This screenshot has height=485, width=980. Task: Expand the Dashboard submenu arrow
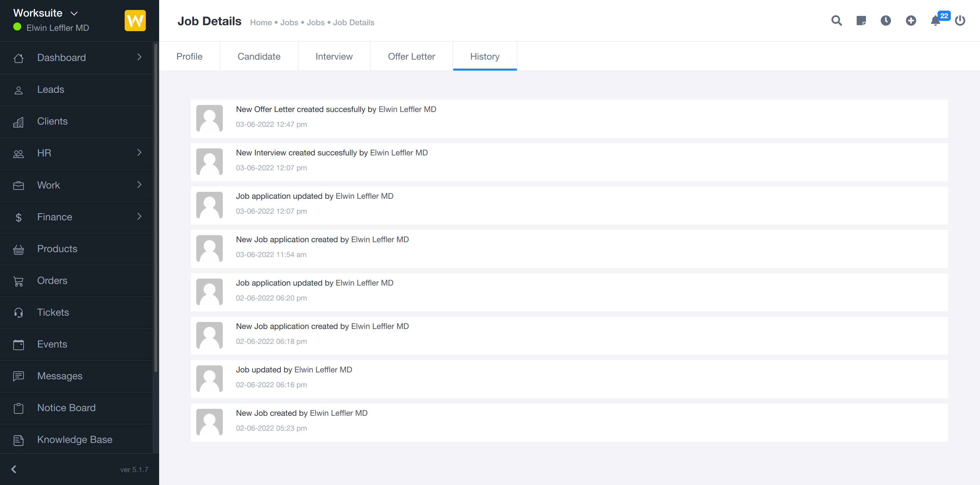point(139,57)
